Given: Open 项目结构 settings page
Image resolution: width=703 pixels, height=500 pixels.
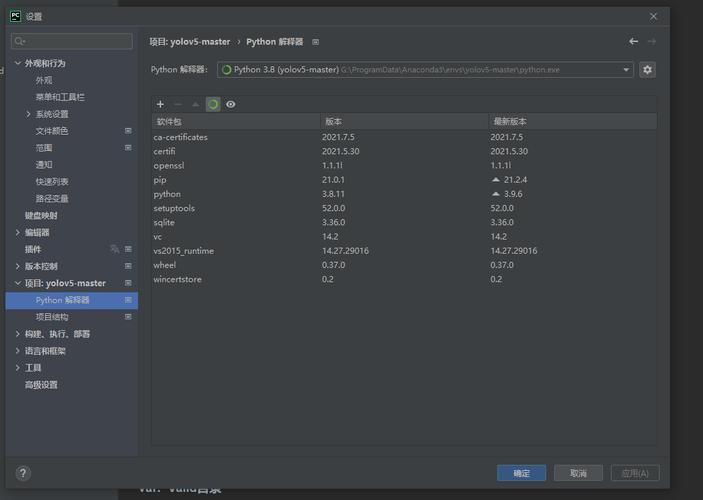Looking at the screenshot, I should [x=52, y=317].
